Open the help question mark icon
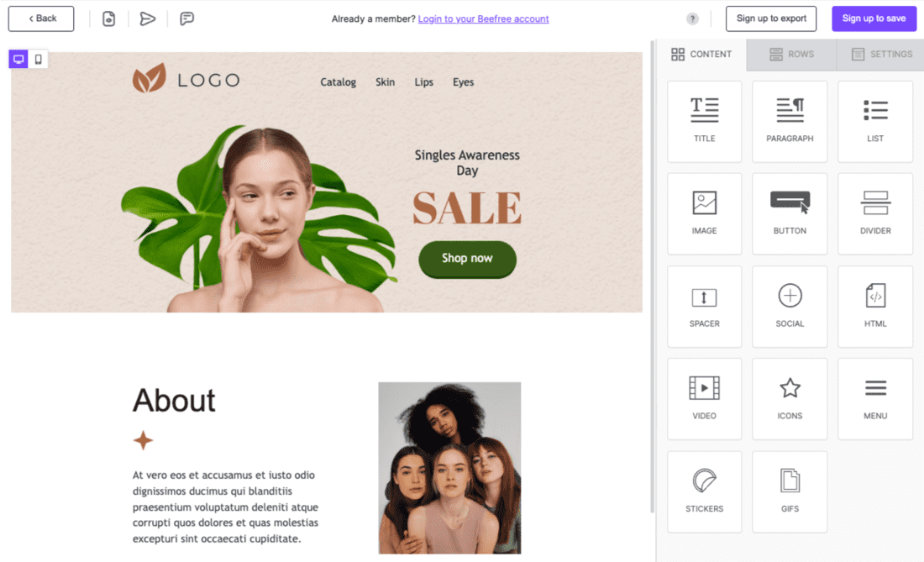This screenshot has width=924, height=562. coord(692,18)
